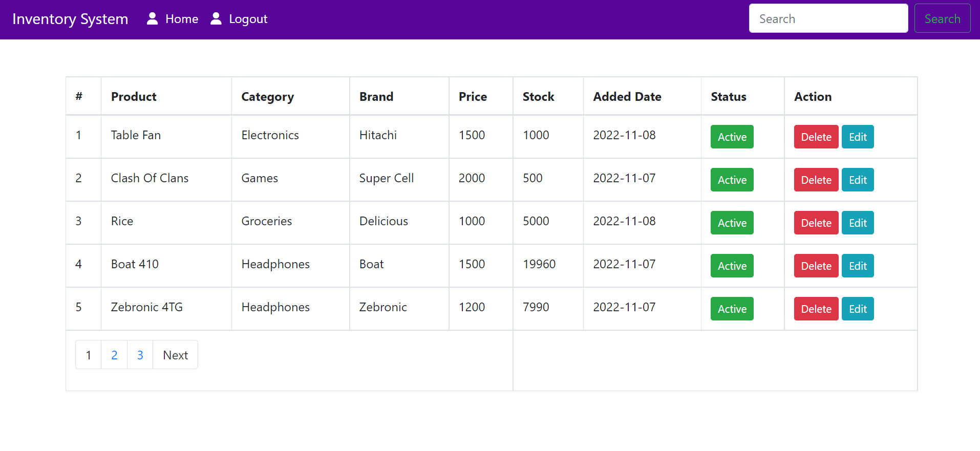
Task: Edit the Table Fan product
Action: coord(857,137)
